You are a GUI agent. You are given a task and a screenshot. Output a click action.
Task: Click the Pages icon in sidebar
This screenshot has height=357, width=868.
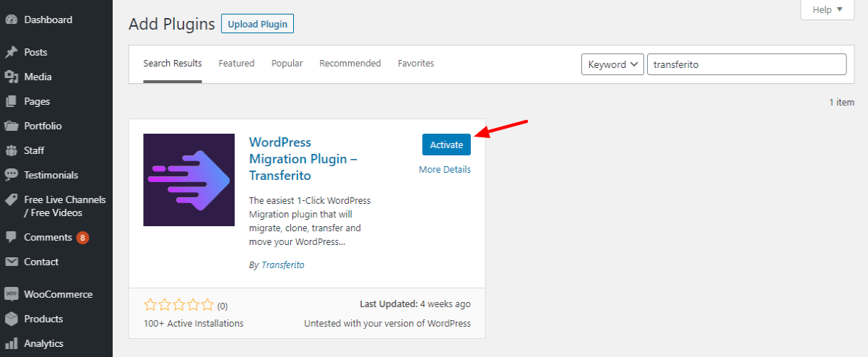click(12, 101)
